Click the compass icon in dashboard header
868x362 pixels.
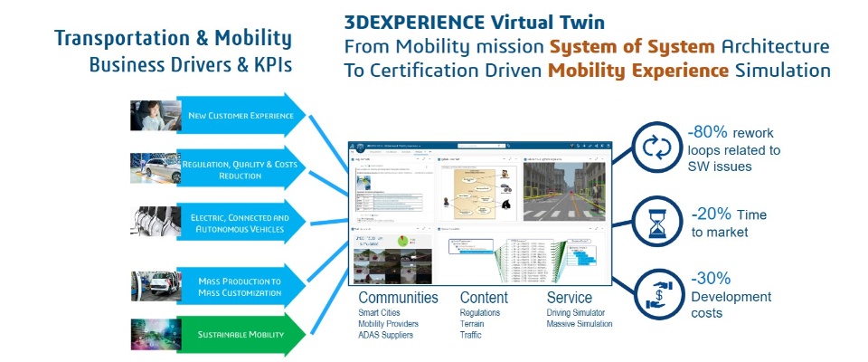pos(361,147)
